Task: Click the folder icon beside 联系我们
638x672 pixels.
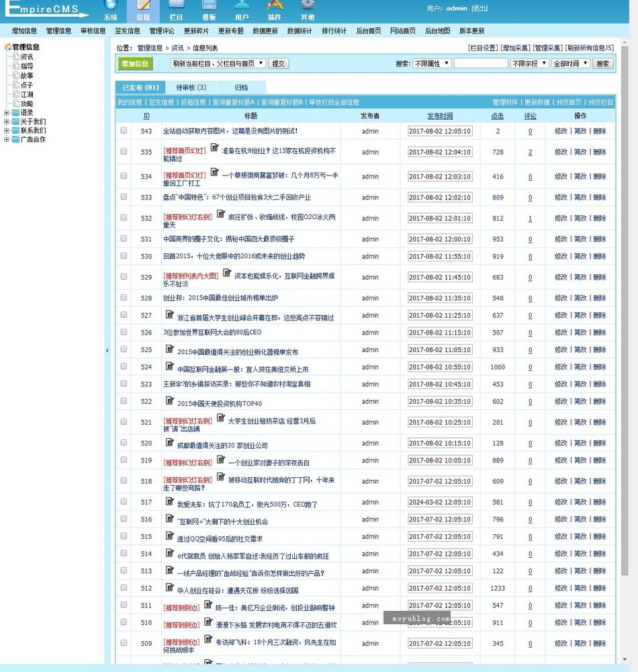Action: point(16,131)
